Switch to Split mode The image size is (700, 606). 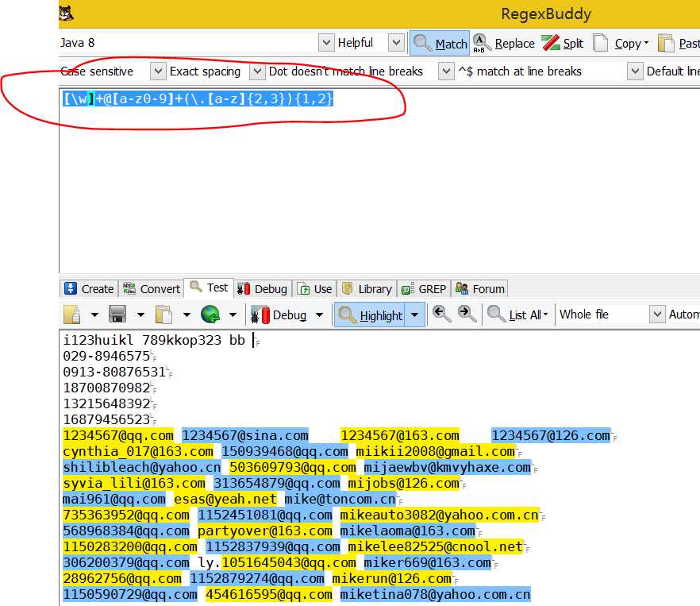click(563, 44)
